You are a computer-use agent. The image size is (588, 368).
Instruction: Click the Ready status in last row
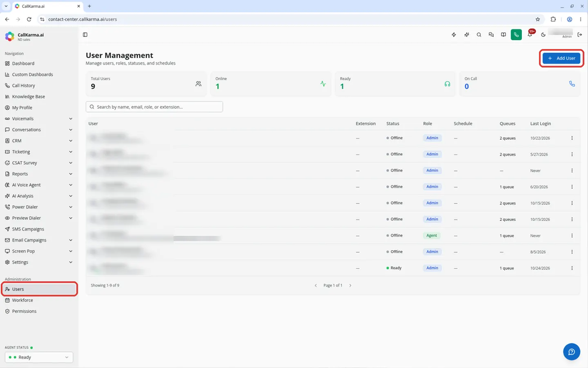(394, 268)
